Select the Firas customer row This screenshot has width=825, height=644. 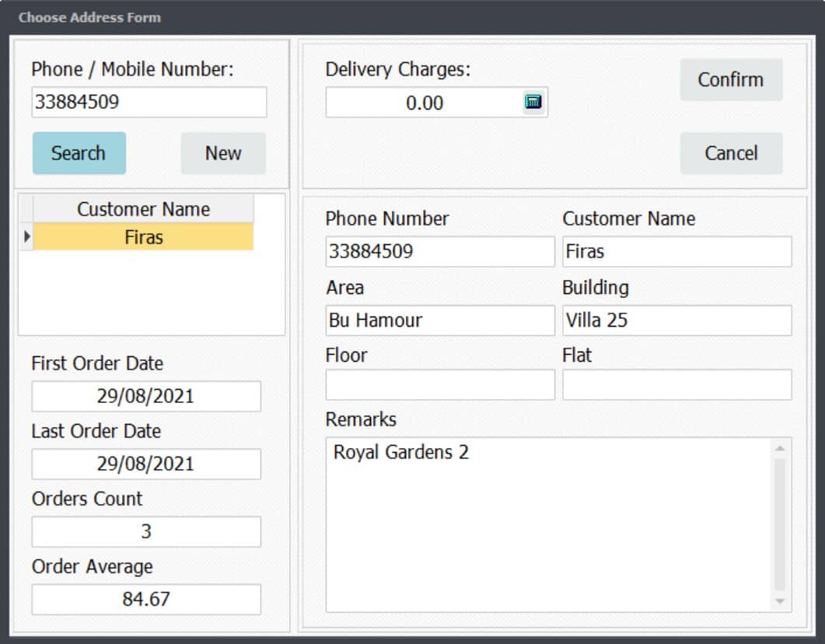click(x=144, y=237)
